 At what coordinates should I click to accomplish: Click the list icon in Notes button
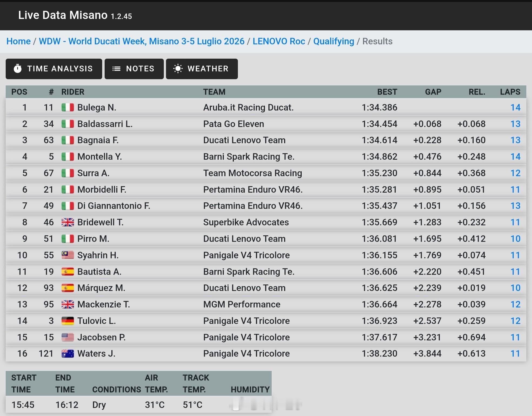116,69
